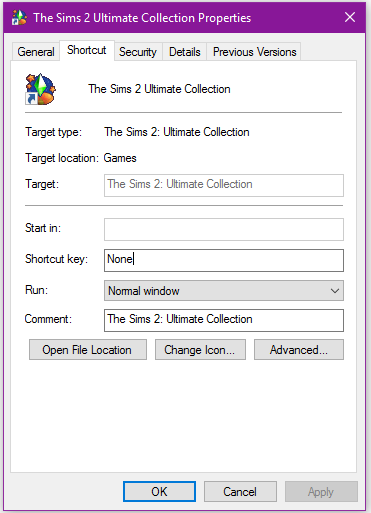Focus the empty Start in field

(224, 229)
